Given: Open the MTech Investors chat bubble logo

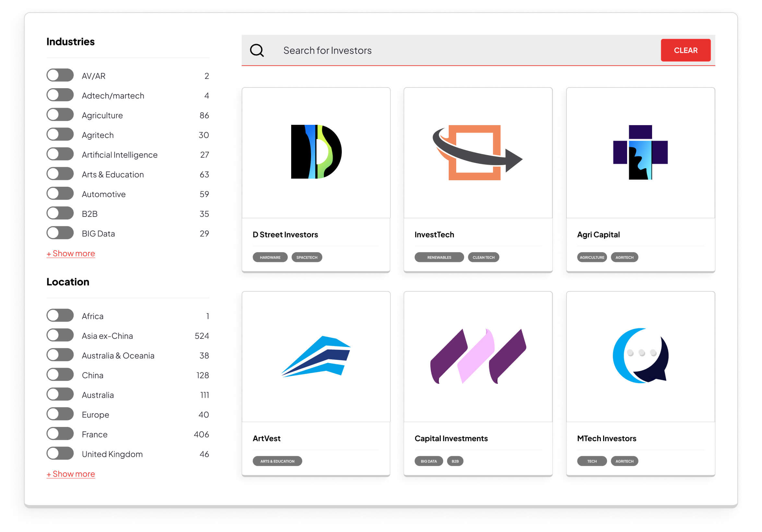Looking at the screenshot, I should tap(640, 356).
